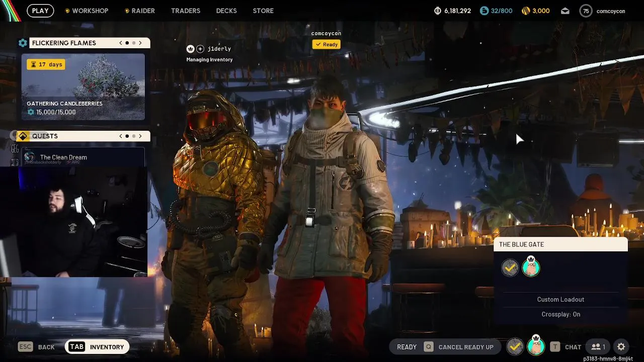The image size is (644, 362).
Task: Click the yellow Ready status badge
Action: click(x=326, y=44)
